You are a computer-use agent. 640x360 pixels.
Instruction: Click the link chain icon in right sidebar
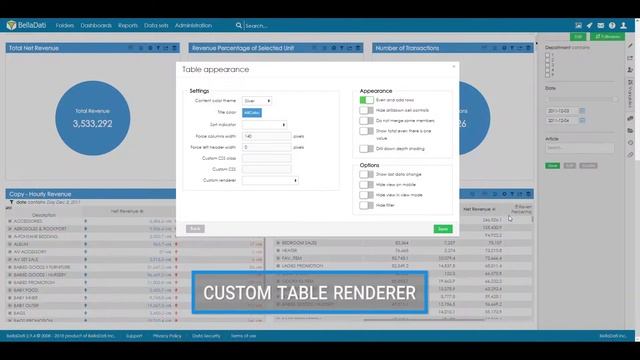click(630, 155)
